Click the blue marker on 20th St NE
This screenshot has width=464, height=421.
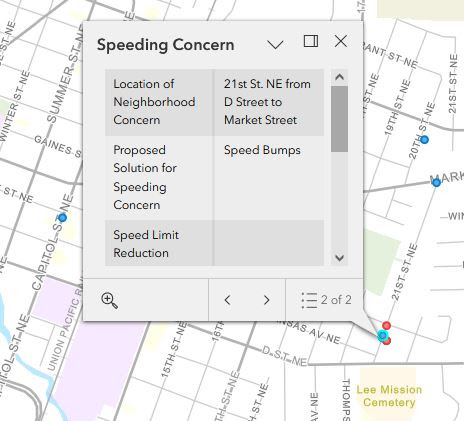tap(424, 140)
